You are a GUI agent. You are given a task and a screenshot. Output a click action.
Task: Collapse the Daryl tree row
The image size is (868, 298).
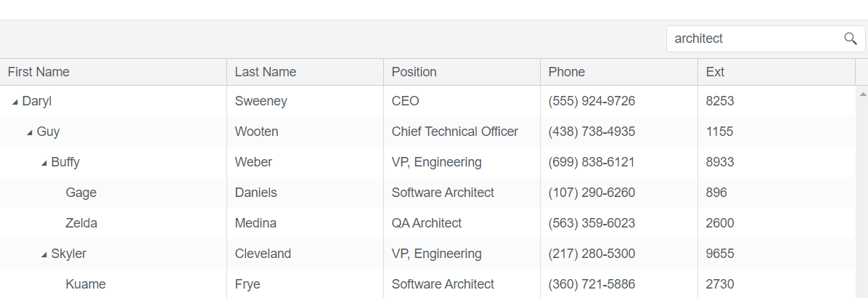(15, 102)
